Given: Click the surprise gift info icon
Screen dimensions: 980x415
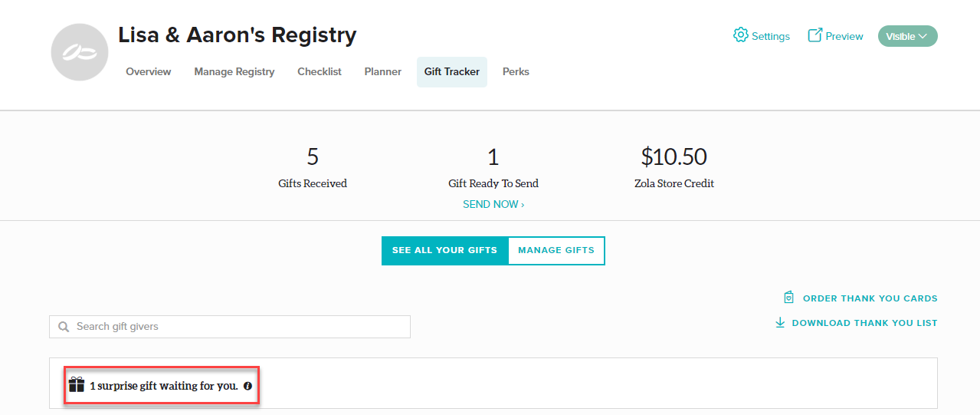Looking at the screenshot, I should pos(247,386).
